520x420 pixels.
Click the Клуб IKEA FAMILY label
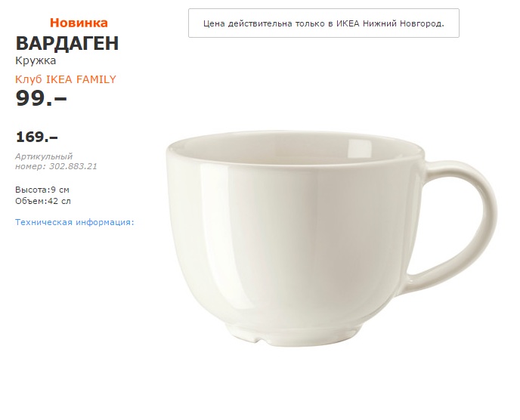[x=66, y=79]
